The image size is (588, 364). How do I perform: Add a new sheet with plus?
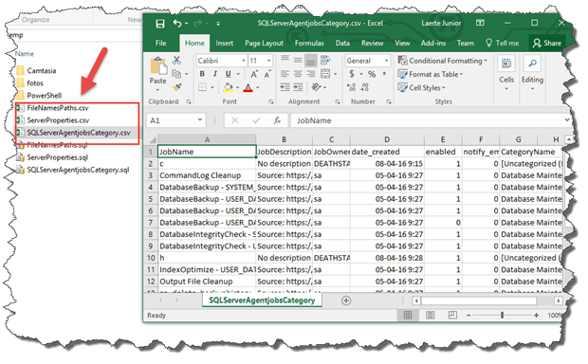click(x=346, y=300)
